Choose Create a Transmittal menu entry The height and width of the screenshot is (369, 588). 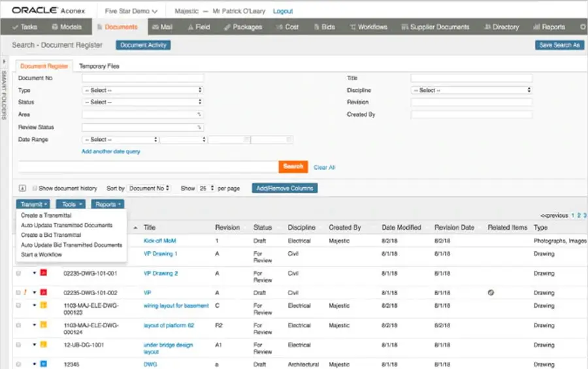46,216
